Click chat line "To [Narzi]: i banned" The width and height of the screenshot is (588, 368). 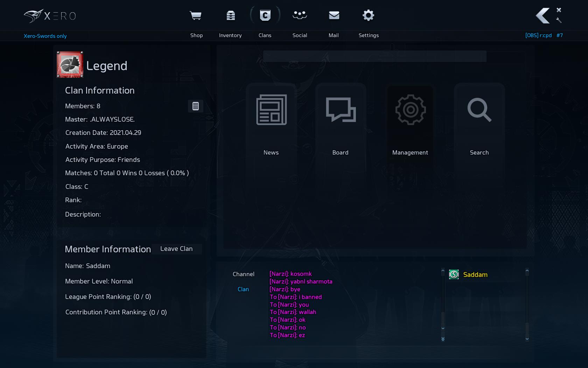296,297
